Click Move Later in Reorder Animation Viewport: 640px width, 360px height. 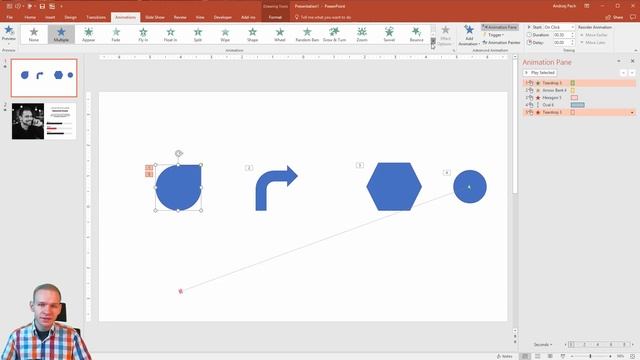pos(593,42)
